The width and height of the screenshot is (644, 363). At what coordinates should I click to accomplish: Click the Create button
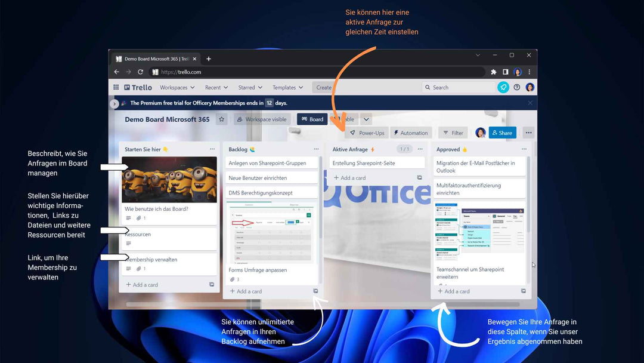[324, 88]
